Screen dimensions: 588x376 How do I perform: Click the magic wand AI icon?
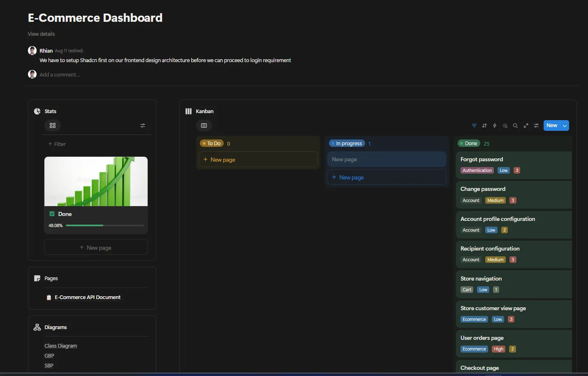(505, 125)
